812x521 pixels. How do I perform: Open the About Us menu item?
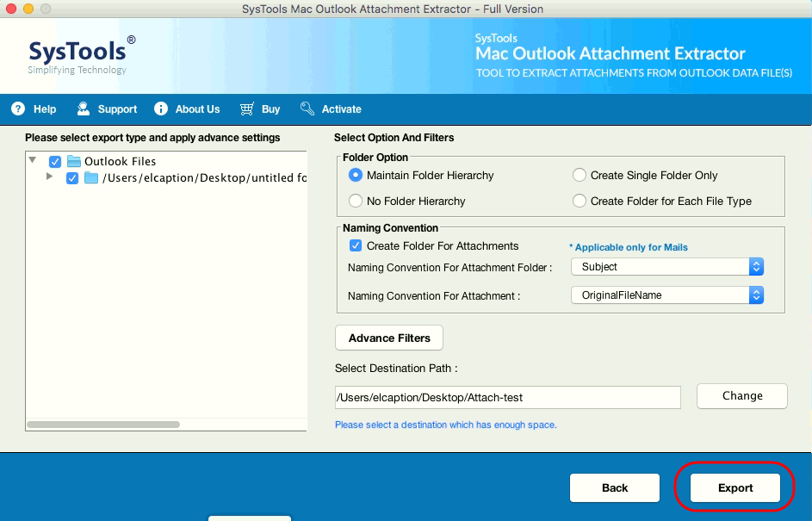[x=197, y=109]
